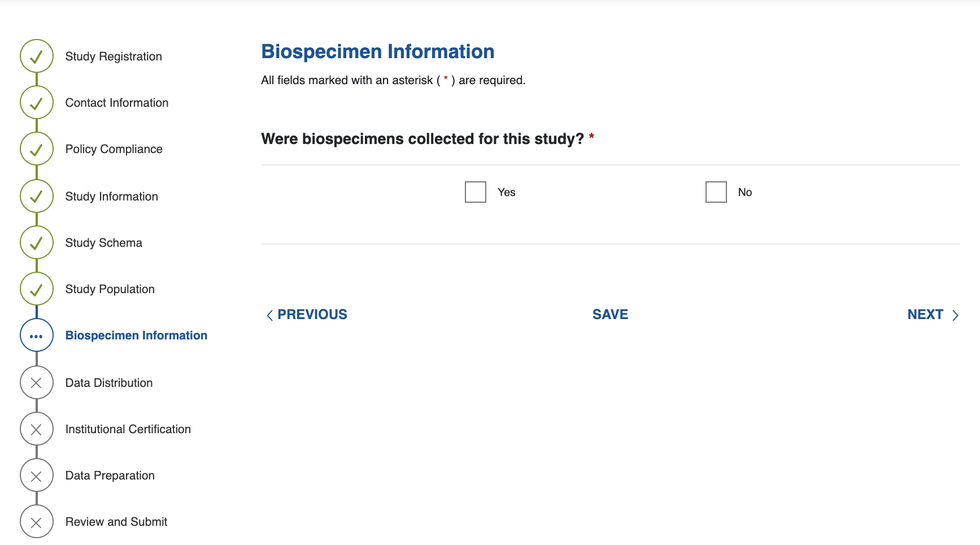The image size is (980, 545).
Task: Click the NEXT button text
Action: click(925, 315)
